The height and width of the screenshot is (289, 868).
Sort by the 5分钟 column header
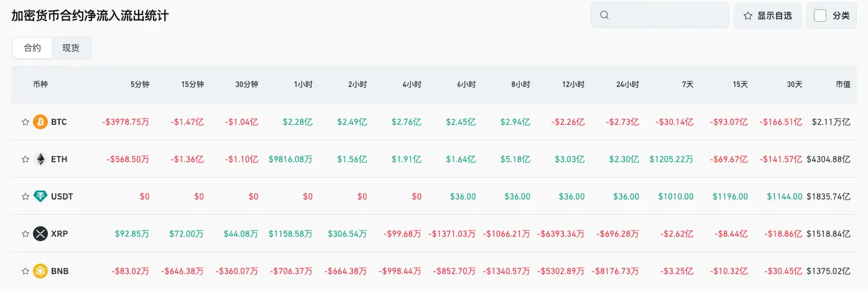139,84
